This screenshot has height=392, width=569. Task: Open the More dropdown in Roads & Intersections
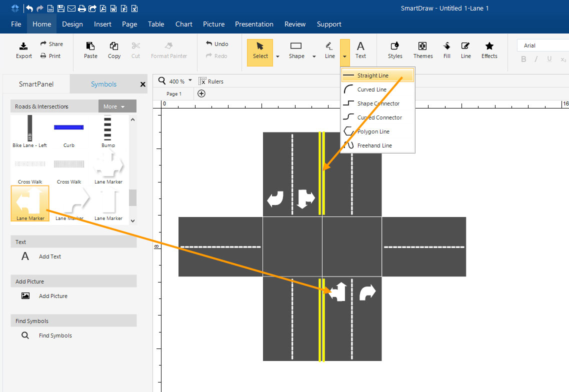(x=117, y=106)
